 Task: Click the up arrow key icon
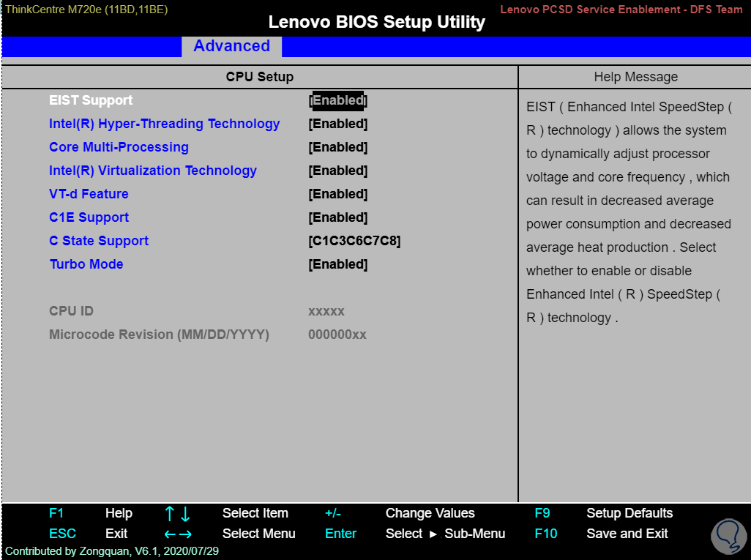tap(170, 514)
